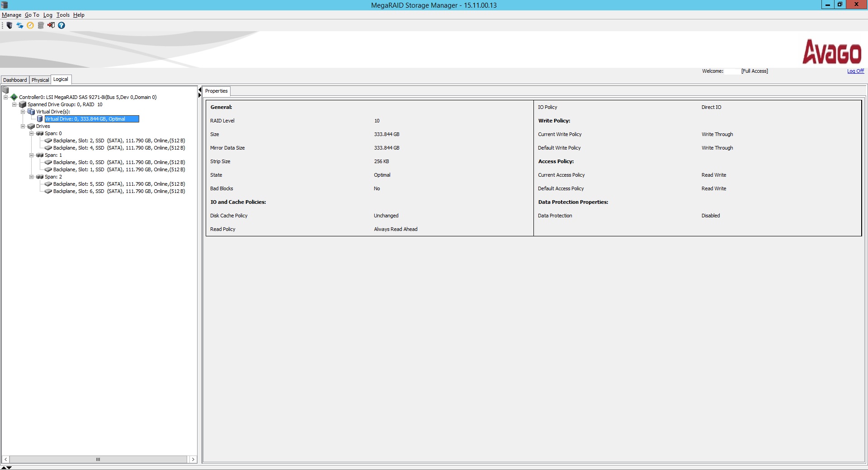Collapse the Controller0 tree node
The width and height of the screenshot is (868, 470).
5,97
